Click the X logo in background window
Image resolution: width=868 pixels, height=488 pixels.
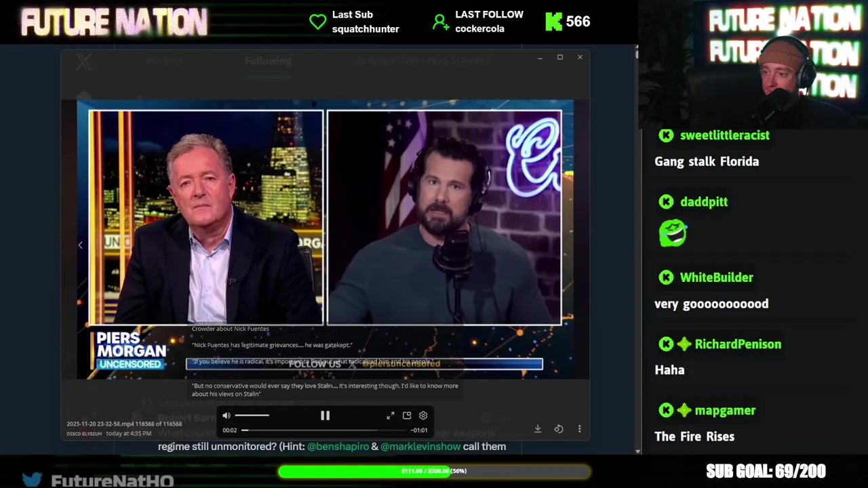point(83,62)
